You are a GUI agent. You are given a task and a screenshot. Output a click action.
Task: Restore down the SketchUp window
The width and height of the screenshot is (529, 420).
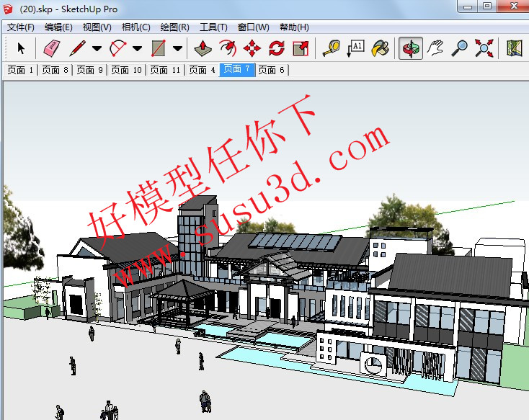(x=487, y=6)
